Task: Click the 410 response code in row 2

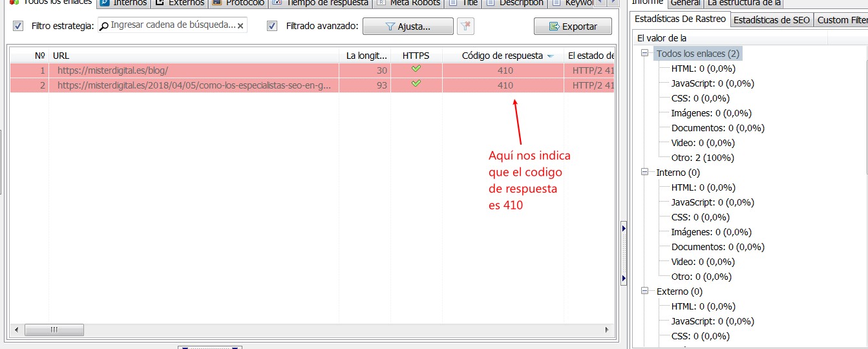Action: (505, 85)
